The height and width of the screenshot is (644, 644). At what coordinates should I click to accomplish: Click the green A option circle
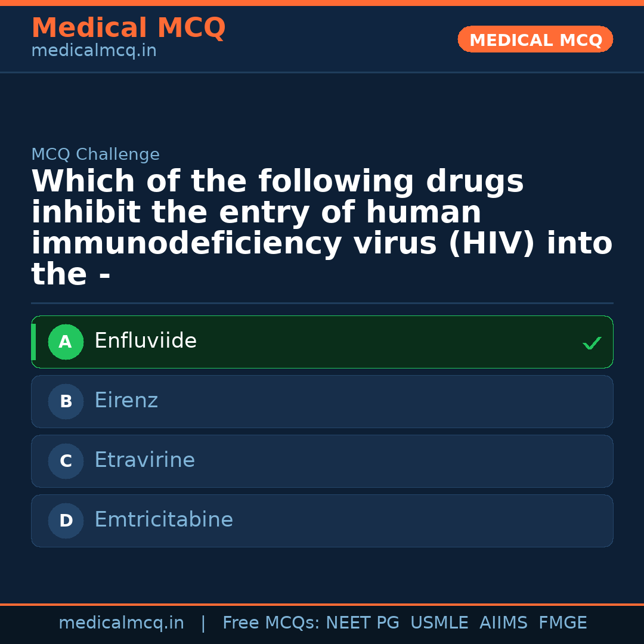click(66, 342)
